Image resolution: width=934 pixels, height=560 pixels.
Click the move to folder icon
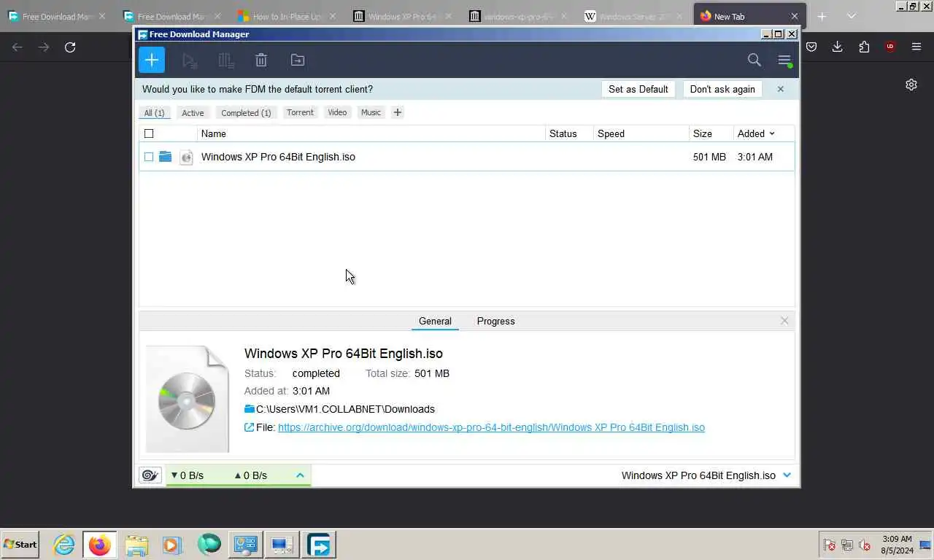(x=298, y=61)
